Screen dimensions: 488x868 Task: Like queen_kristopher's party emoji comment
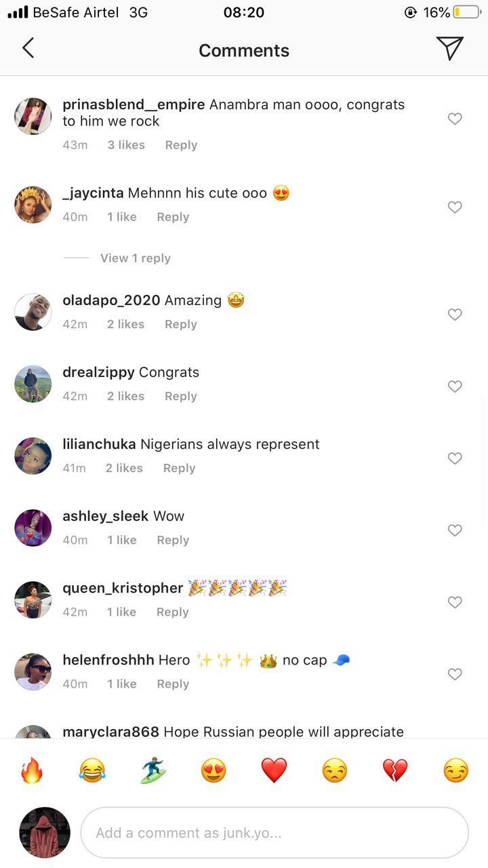455,602
